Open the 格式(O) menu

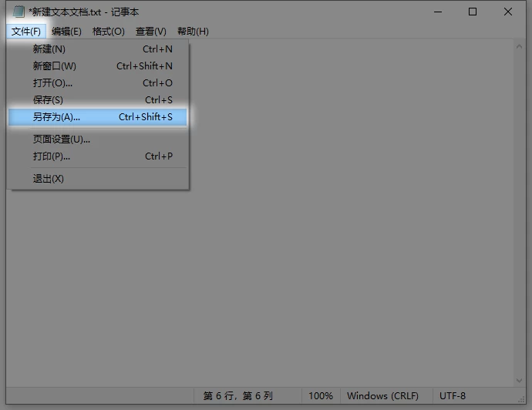[108, 32]
